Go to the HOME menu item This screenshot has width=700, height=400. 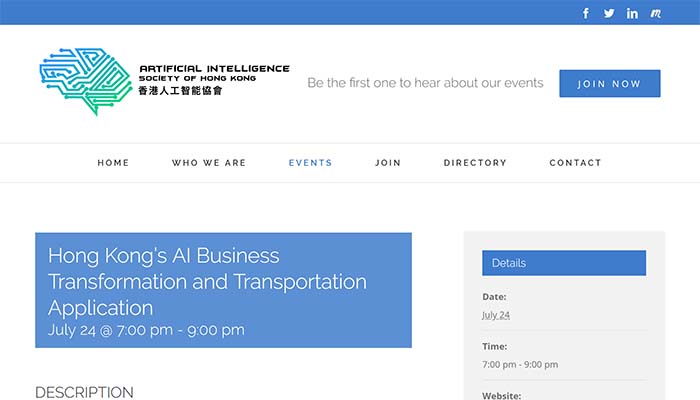pos(113,163)
